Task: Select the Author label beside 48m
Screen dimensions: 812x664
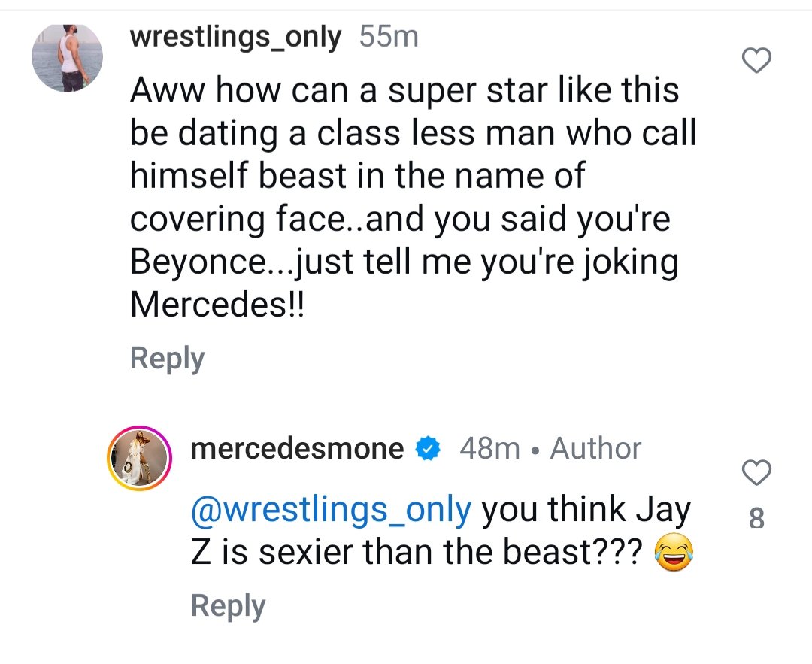Action: (x=595, y=449)
